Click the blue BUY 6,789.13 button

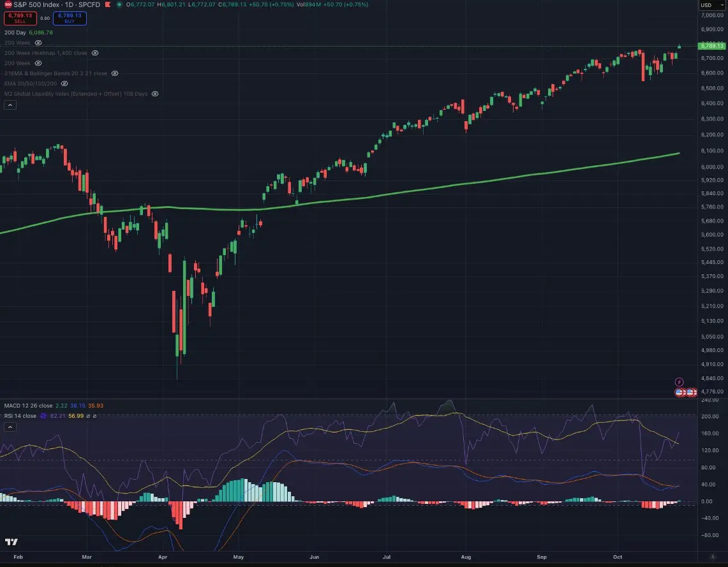click(x=70, y=18)
